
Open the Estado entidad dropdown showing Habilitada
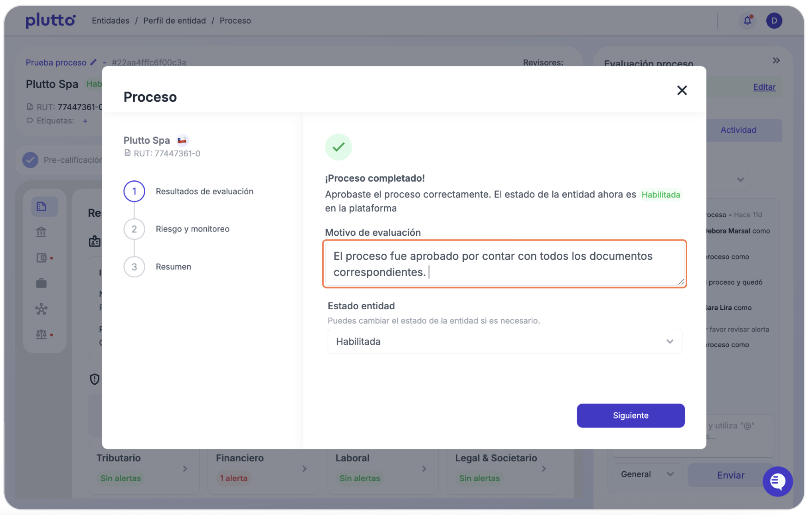[504, 342]
